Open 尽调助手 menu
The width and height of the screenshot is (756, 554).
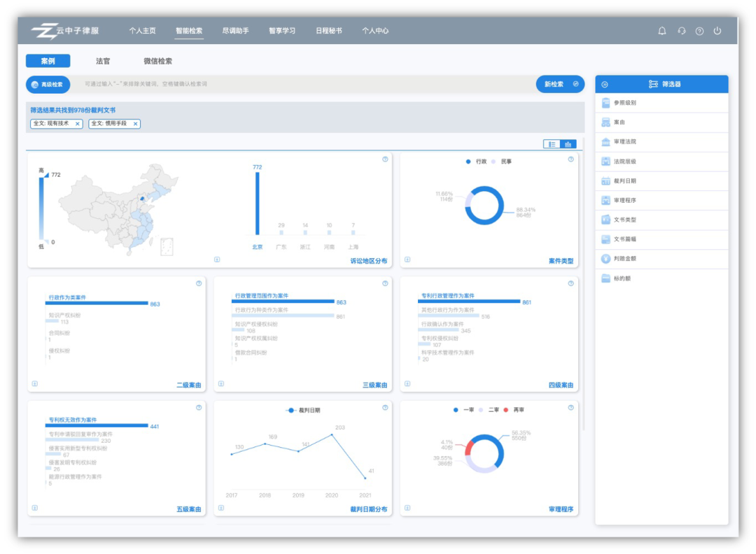[x=235, y=31]
